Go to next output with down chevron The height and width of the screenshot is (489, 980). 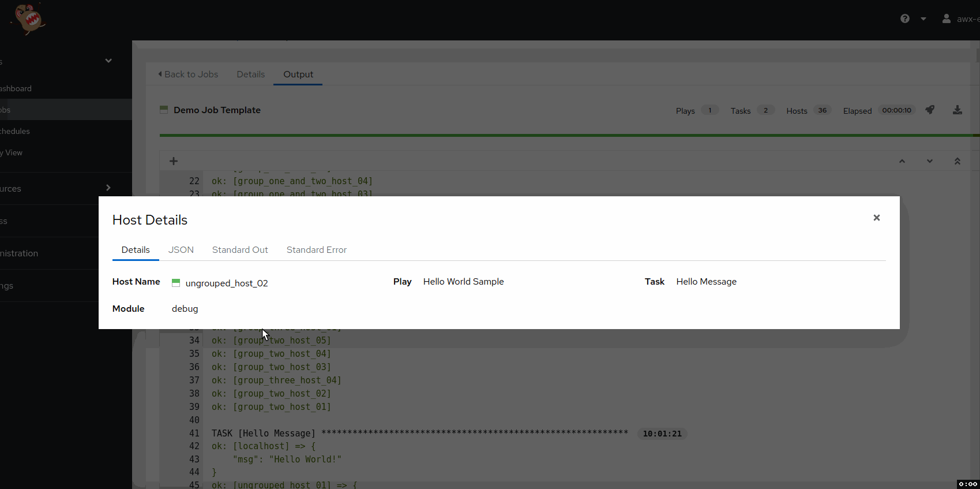(930, 161)
